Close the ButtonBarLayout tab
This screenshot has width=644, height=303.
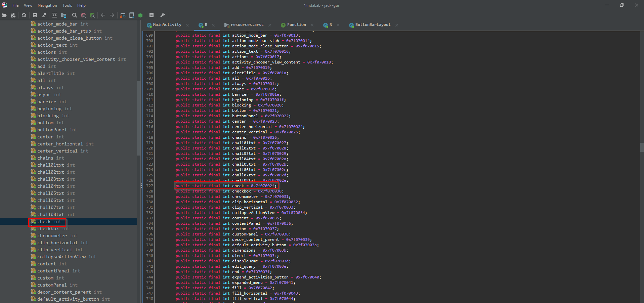click(x=397, y=25)
